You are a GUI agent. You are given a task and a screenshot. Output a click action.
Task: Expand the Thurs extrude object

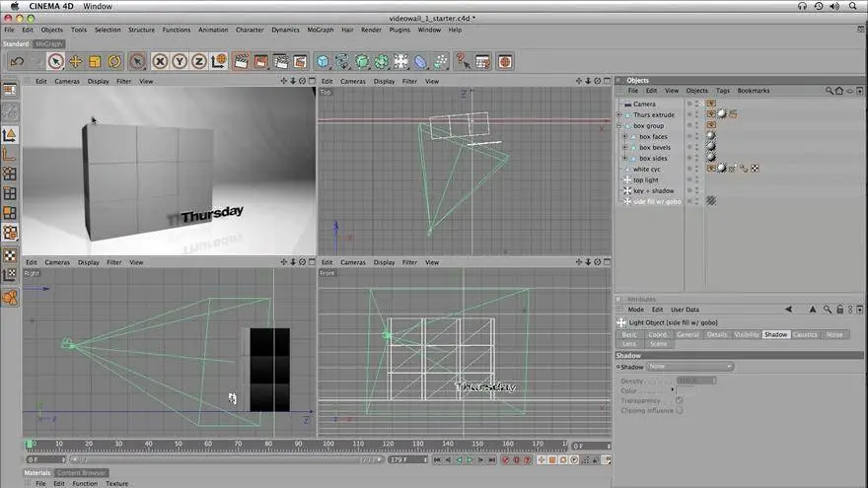coord(618,114)
